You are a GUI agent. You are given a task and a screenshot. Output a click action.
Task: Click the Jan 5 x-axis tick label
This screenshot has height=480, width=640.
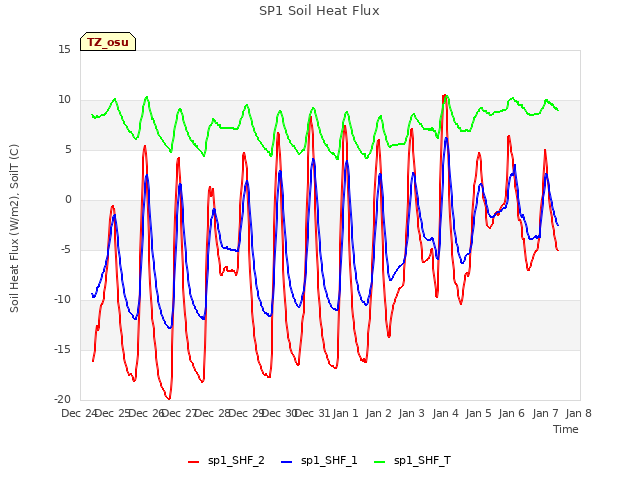(479, 413)
